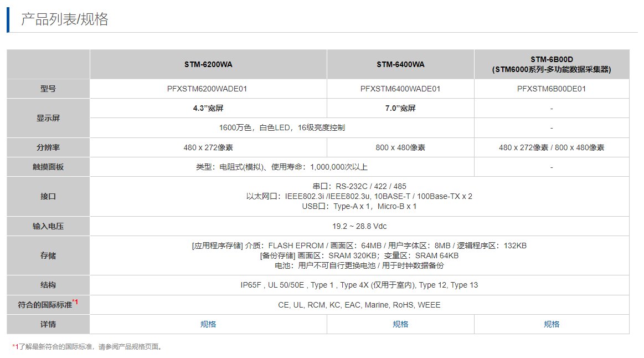Click the CE, UL, RCM, KC standards text

359,305
